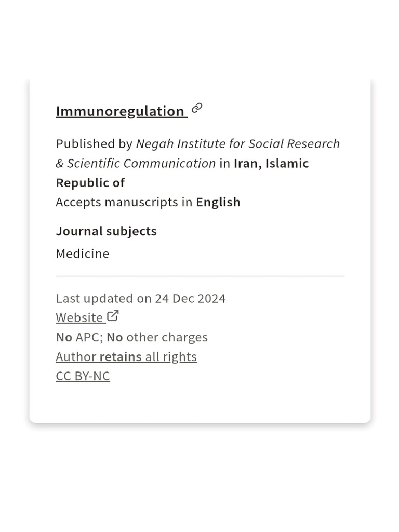Click the bold word 'retains' in rights link
This screenshot has width=399, height=532.
121,357
